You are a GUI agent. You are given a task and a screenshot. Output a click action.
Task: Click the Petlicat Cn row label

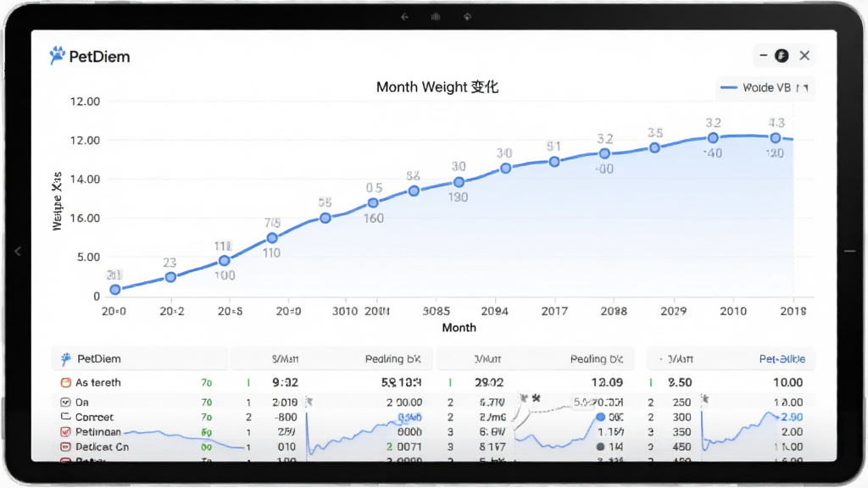click(102, 446)
